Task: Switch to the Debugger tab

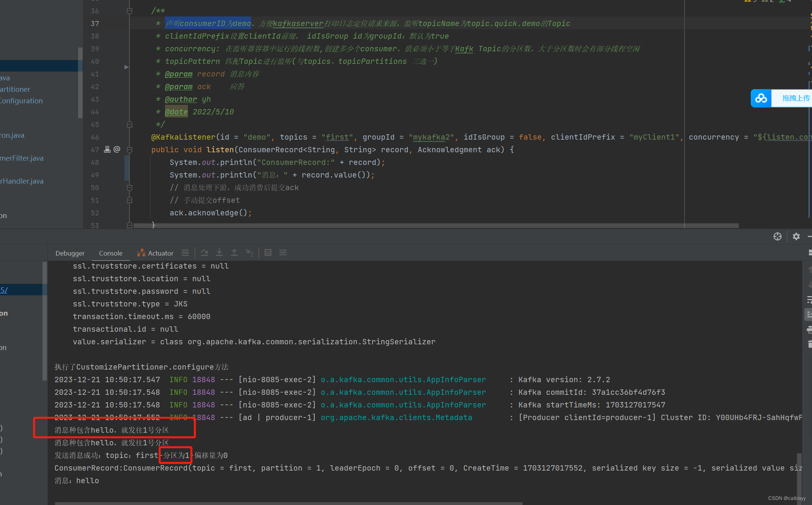Action: pyautogui.click(x=70, y=253)
